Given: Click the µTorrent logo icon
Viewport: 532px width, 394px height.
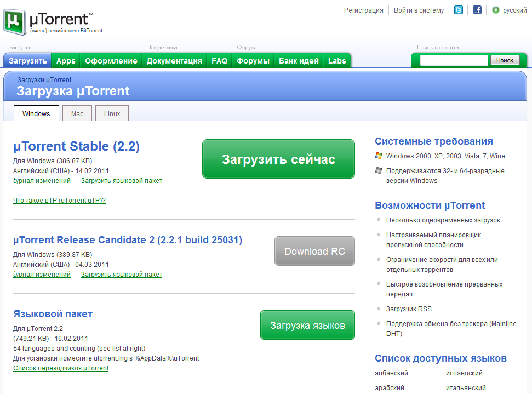Looking at the screenshot, I should 15,22.
